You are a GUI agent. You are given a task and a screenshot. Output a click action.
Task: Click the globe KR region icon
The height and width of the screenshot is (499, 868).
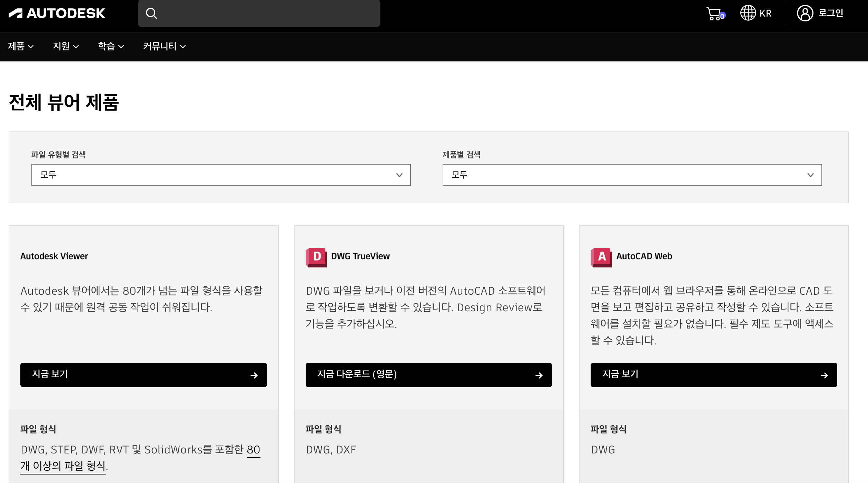[748, 13]
